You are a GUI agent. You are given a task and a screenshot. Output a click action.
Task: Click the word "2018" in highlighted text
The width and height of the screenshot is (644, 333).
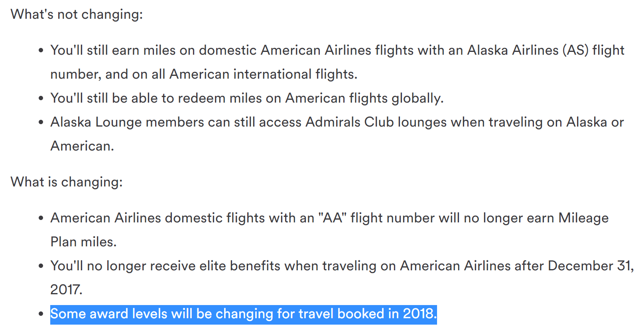coord(418,314)
